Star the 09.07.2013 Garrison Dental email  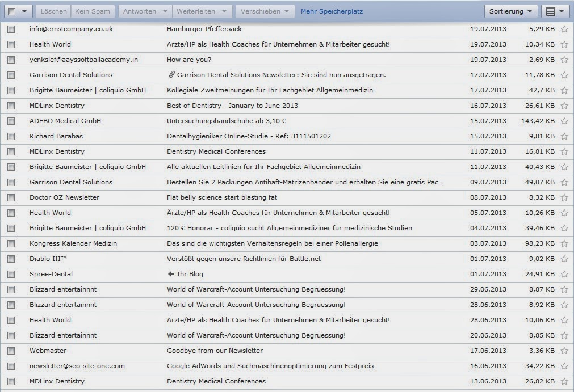(564, 182)
